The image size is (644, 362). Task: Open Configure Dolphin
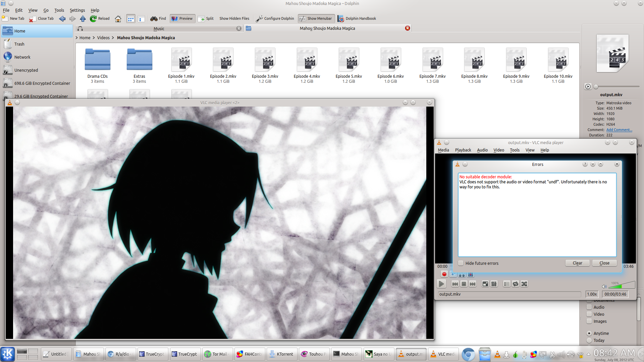coord(275,18)
